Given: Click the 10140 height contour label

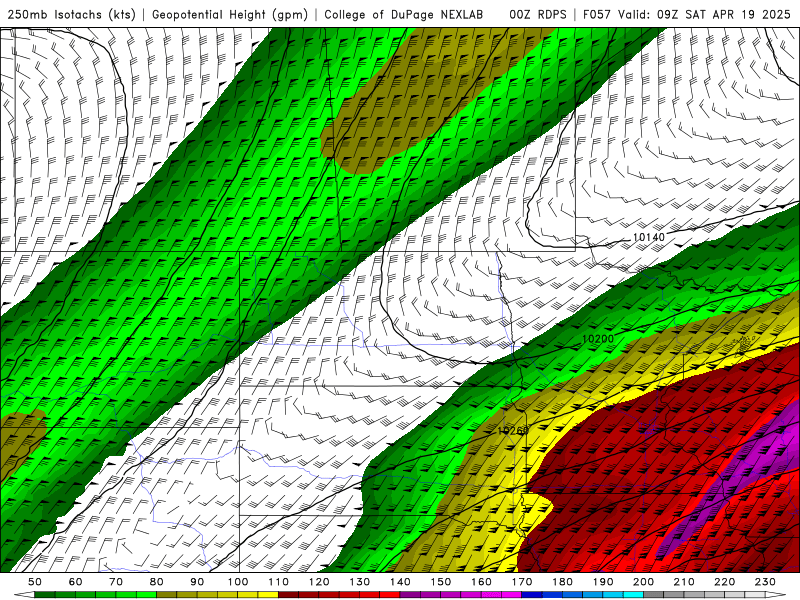Looking at the screenshot, I should click(649, 237).
